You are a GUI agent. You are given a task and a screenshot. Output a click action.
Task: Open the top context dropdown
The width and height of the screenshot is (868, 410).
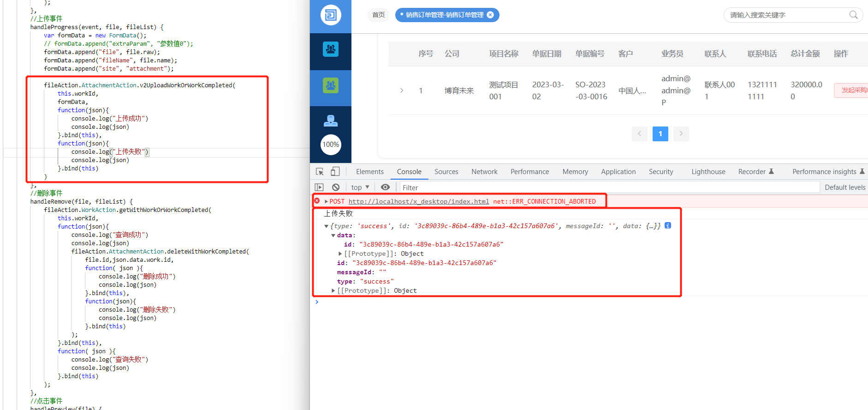coord(360,187)
